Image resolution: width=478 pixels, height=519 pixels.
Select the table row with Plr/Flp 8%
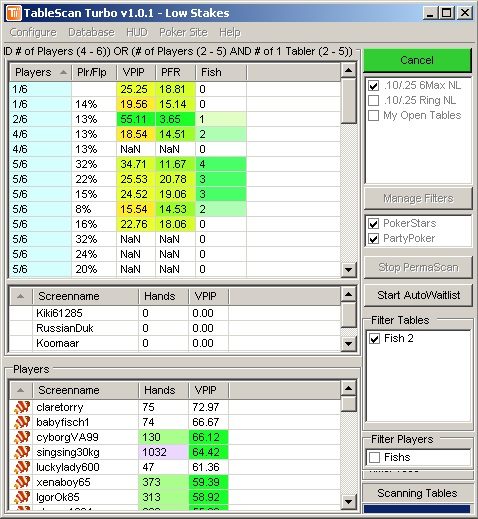175,209
